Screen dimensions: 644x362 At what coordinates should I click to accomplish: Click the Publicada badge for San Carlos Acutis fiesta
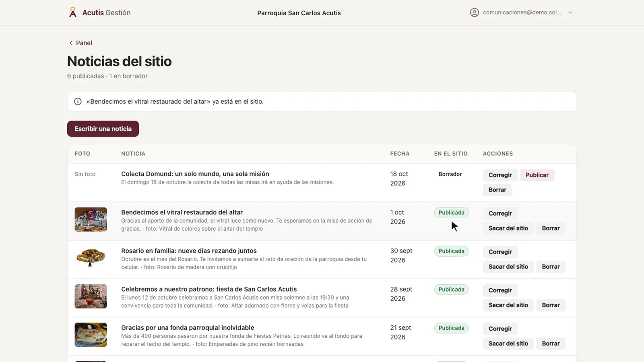(x=451, y=290)
